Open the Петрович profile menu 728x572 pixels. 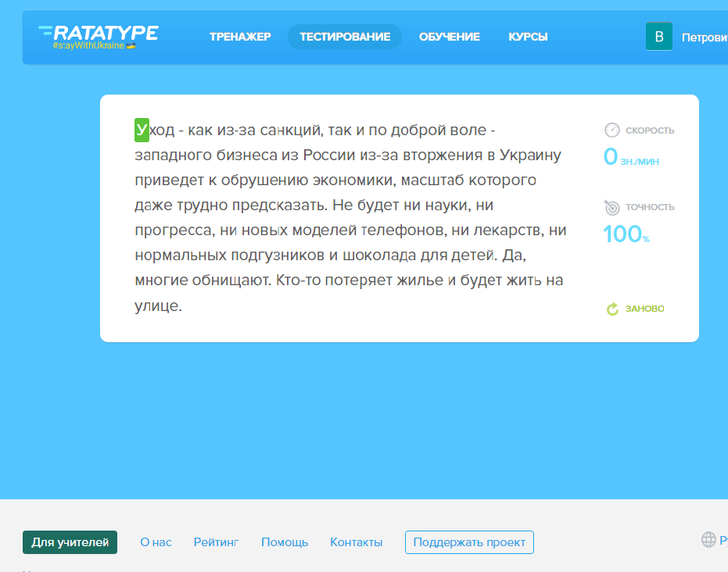pyautogui.click(x=704, y=37)
